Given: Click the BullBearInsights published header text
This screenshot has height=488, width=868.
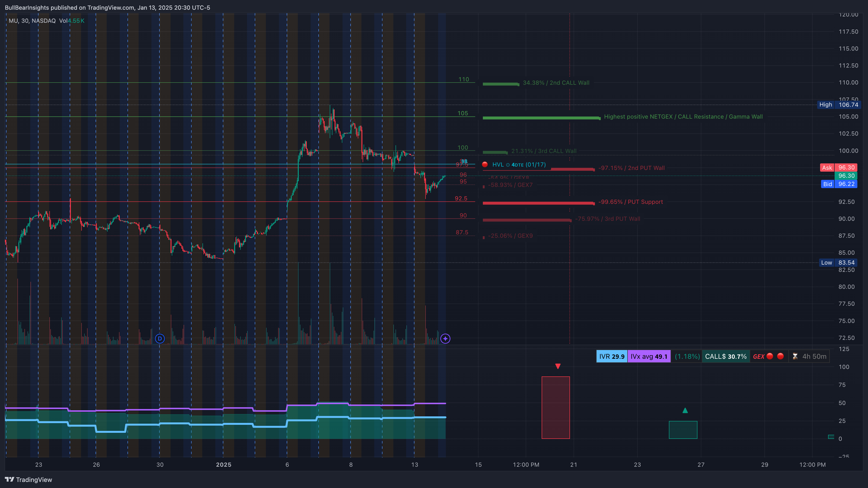Looking at the screenshot, I should pos(107,8).
